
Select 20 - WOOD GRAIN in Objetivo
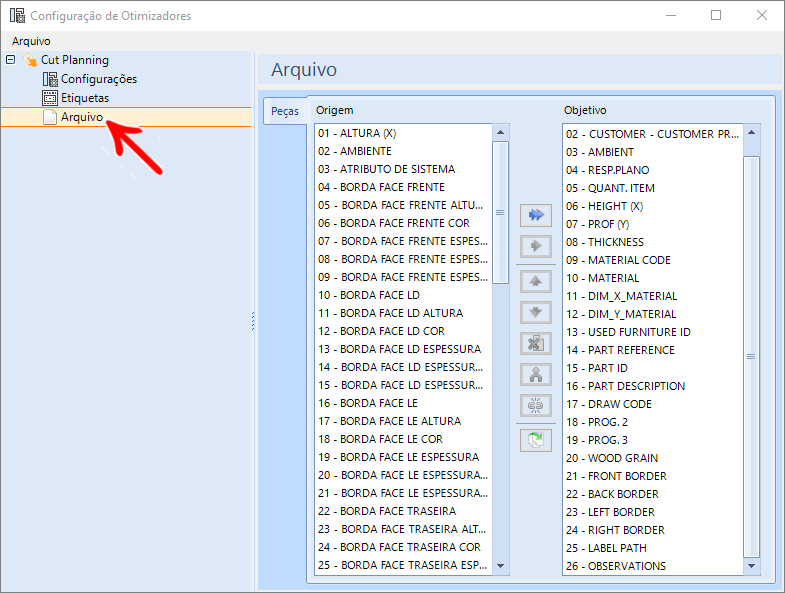click(x=612, y=458)
